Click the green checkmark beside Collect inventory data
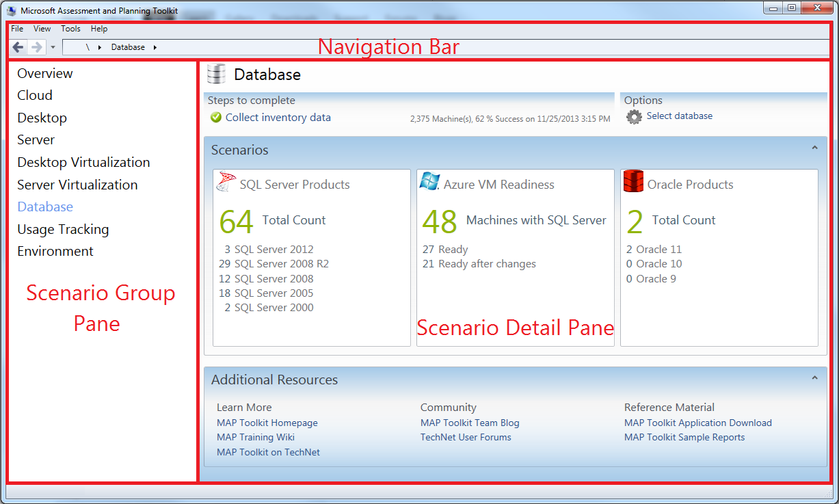This screenshot has width=839, height=504. coord(216,118)
